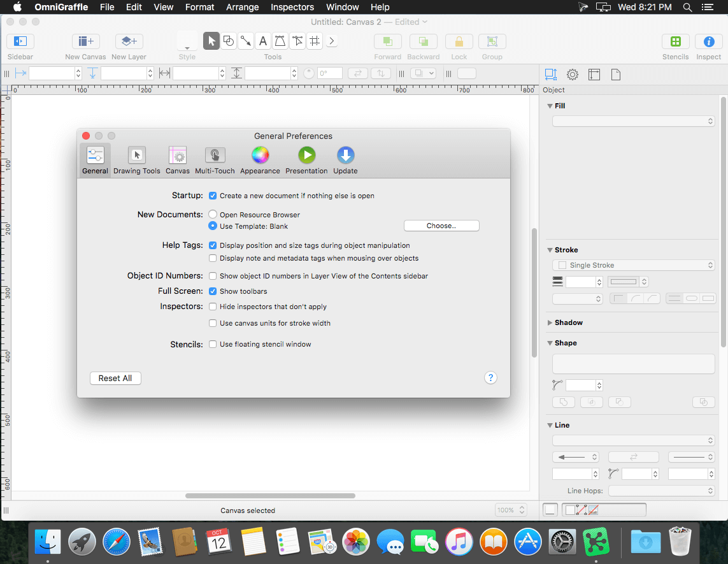Screen dimensions: 728x564
Task: Open the File menu
Action: 107,7
